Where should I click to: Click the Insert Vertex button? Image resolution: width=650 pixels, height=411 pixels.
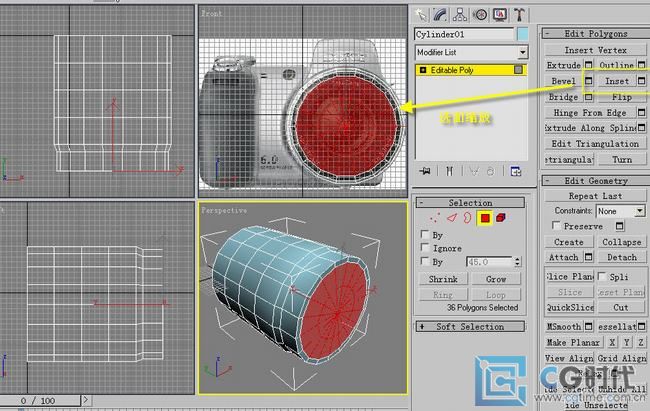[595, 50]
